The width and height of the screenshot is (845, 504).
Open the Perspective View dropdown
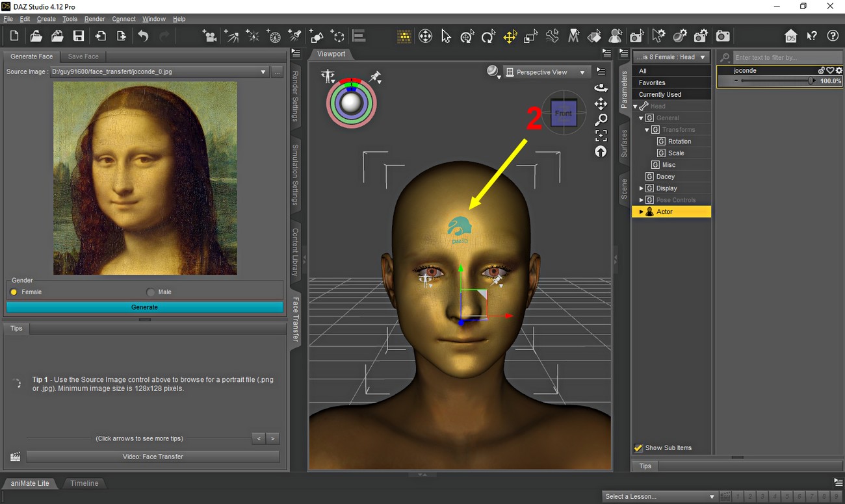(x=547, y=72)
